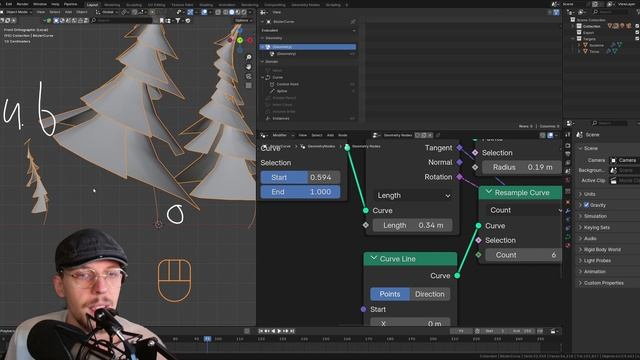Open the Render properties tab icon
640x360 pixels.
pos(568,146)
